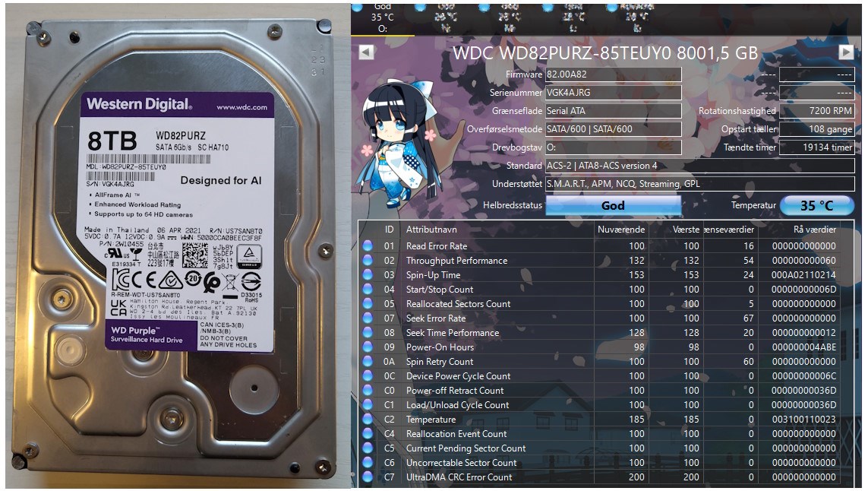Click the status orb for Device Power Cycle Count
The image size is (868, 491).
coord(368,375)
